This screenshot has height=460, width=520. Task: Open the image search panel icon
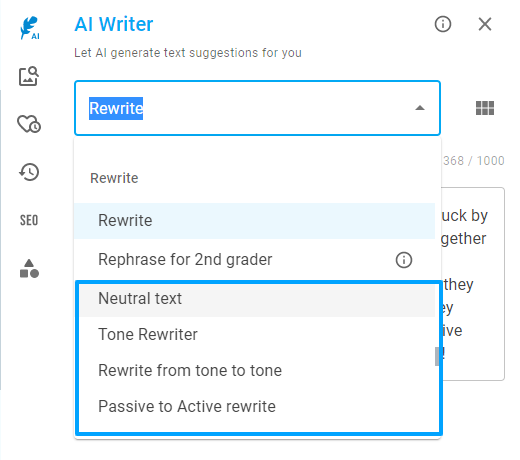29,76
